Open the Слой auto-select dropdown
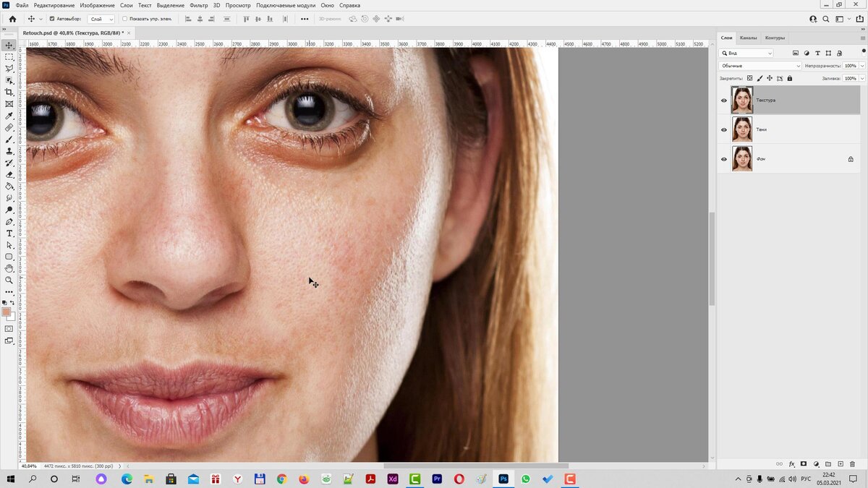868x488 pixels. [x=101, y=19]
